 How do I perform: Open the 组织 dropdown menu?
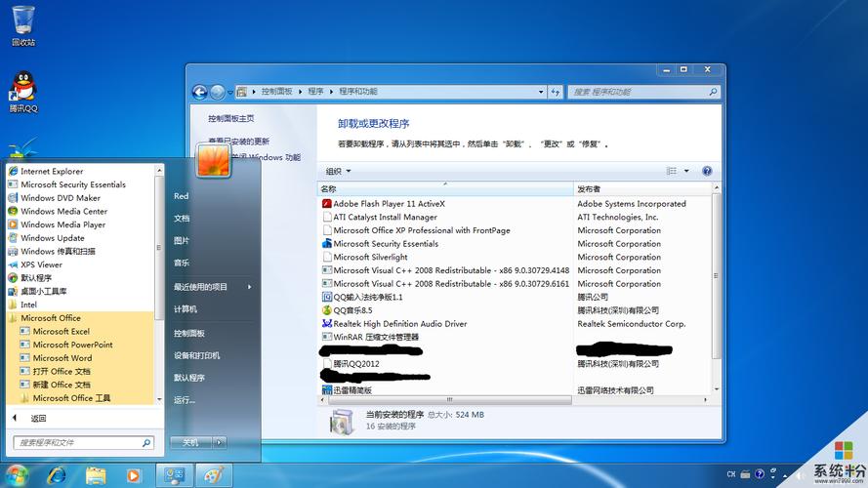(x=338, y=171)
